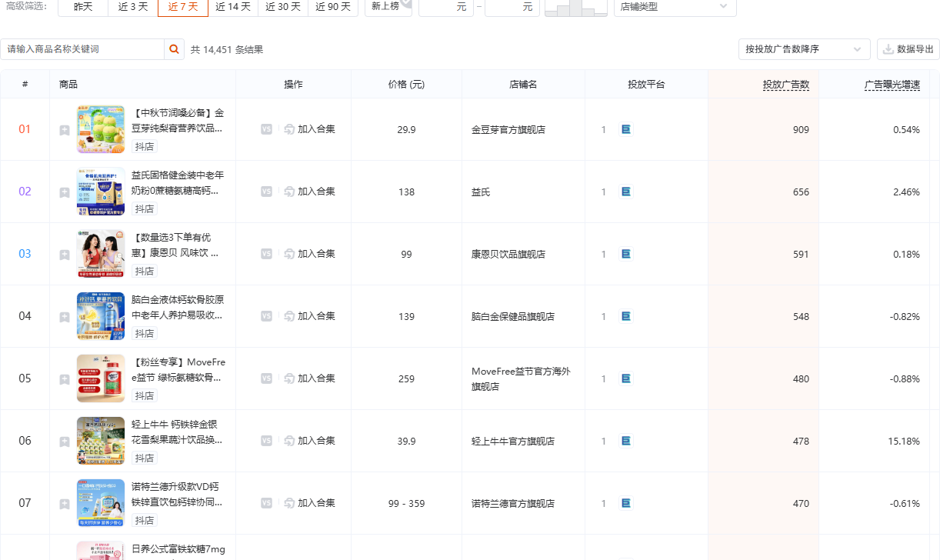940x560 pixels.
Task: Click the VS compare icon for 金豆芽 product
Action: pyautogui.click(x=266, y=129)
